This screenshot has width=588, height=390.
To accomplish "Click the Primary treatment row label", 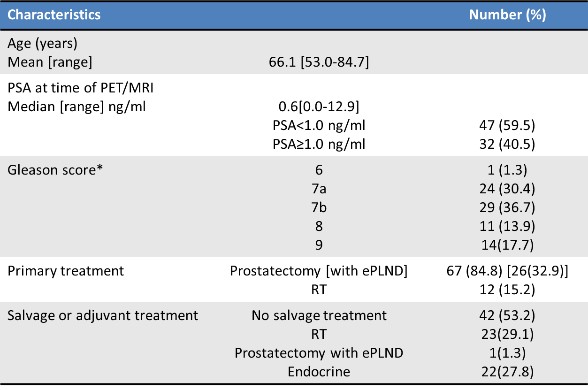I will (66, 271).
